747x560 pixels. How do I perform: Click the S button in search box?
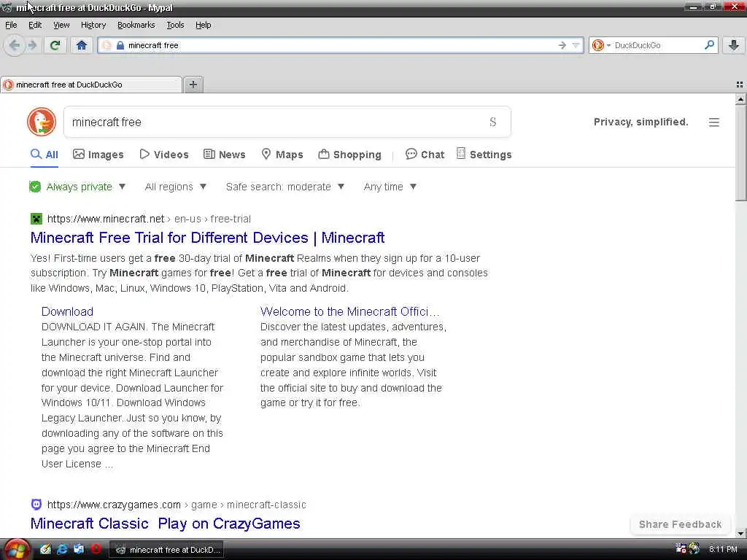pyautogui.click(x=493, y=122)
